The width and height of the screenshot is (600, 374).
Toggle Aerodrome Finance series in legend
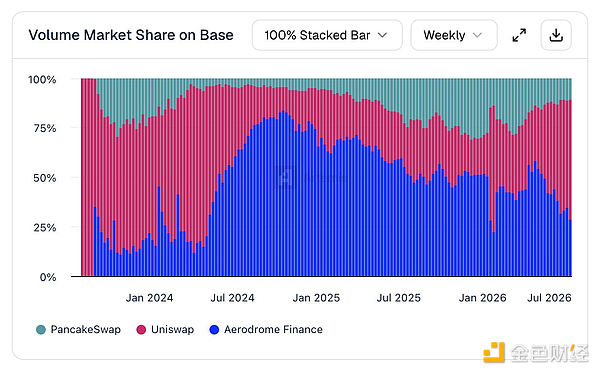266,329
